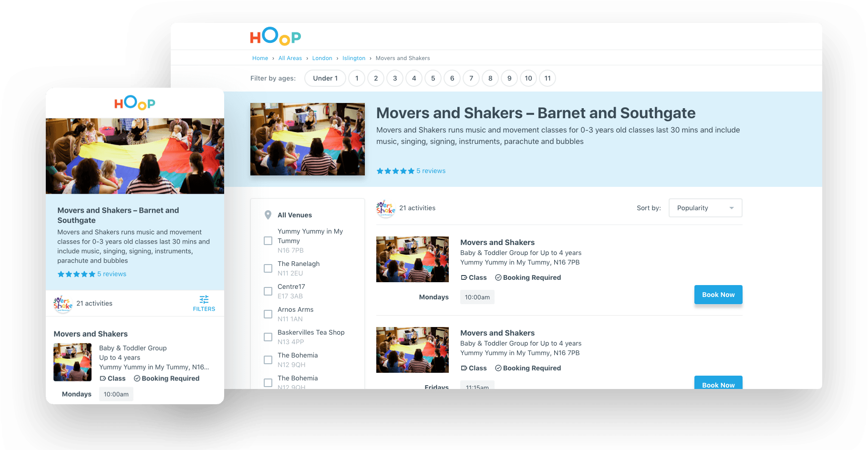The height and width of the screenshot is (450, 868).
Task: Select the 10:00am time slot in desktop listing
Action: tap(477, 297)
